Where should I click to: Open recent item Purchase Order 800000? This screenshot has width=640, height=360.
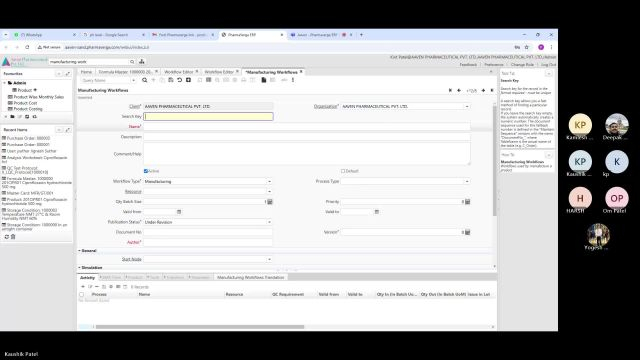click(x=28, y=138)
